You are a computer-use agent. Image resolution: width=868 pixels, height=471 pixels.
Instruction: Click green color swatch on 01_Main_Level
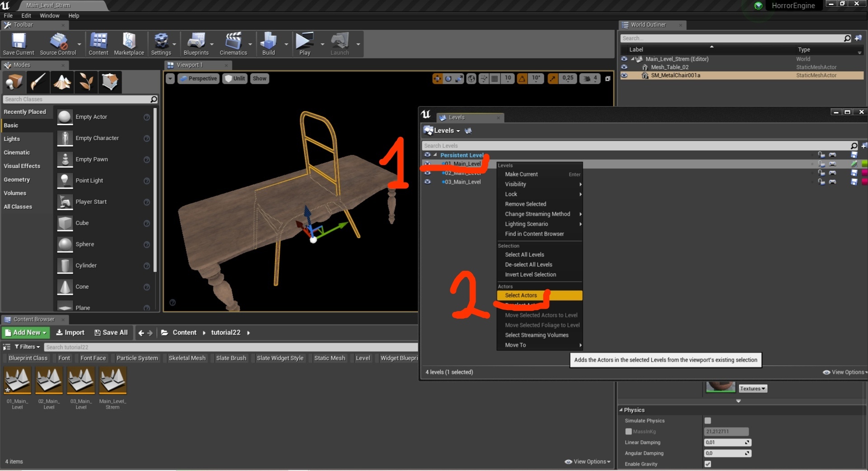point(864,164)
